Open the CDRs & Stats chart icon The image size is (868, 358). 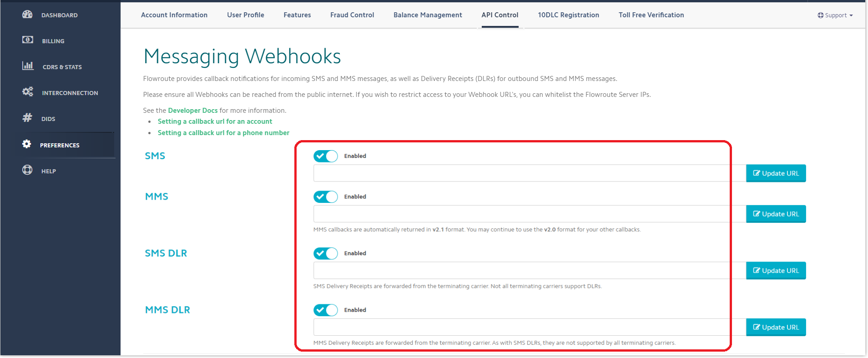click(28, 66)
